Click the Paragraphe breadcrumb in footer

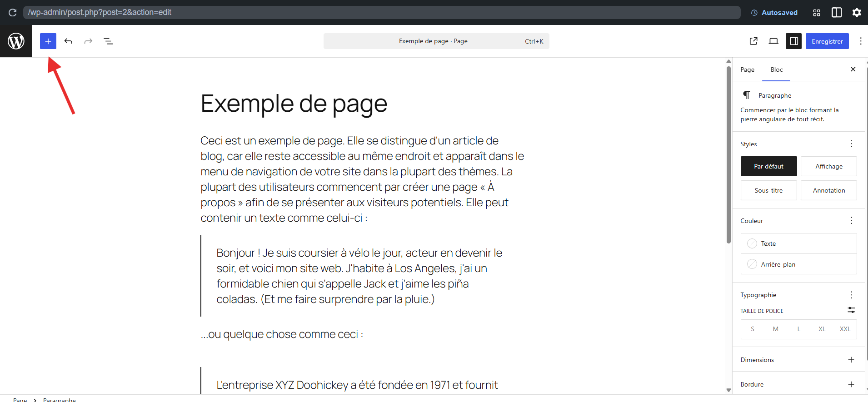[60, 400]
